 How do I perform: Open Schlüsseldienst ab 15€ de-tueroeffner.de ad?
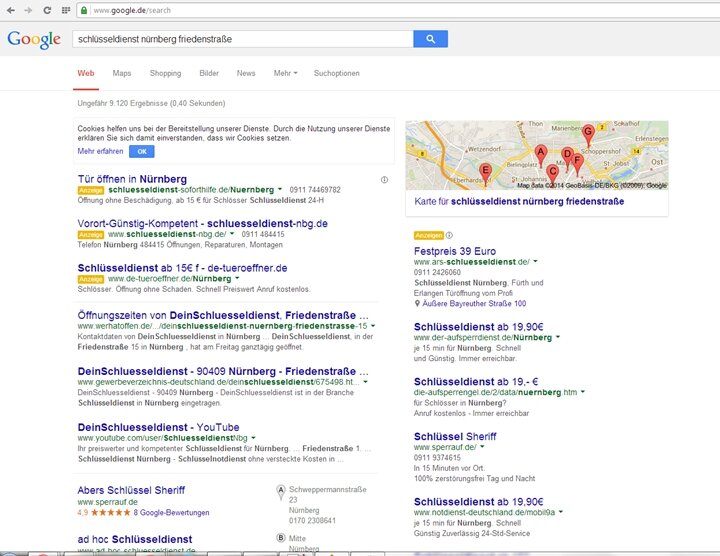click(182, 268)
